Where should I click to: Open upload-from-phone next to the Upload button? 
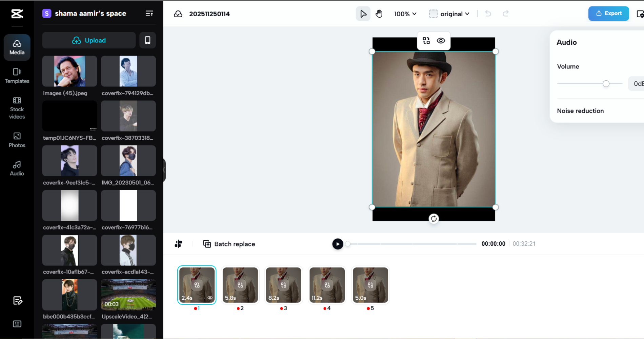coord(147,40)
